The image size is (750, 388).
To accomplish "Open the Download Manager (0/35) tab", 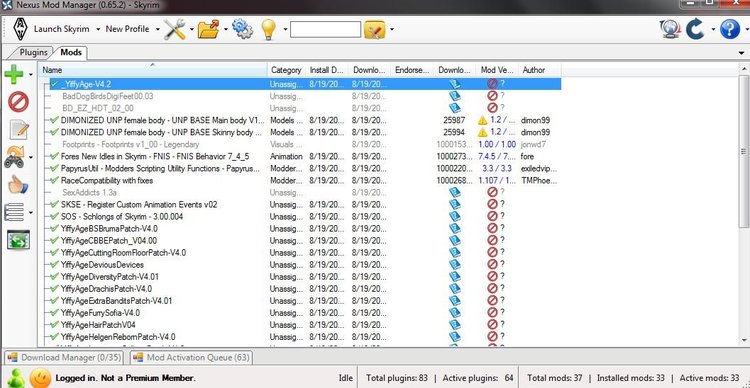I will (x=64, y=357).
